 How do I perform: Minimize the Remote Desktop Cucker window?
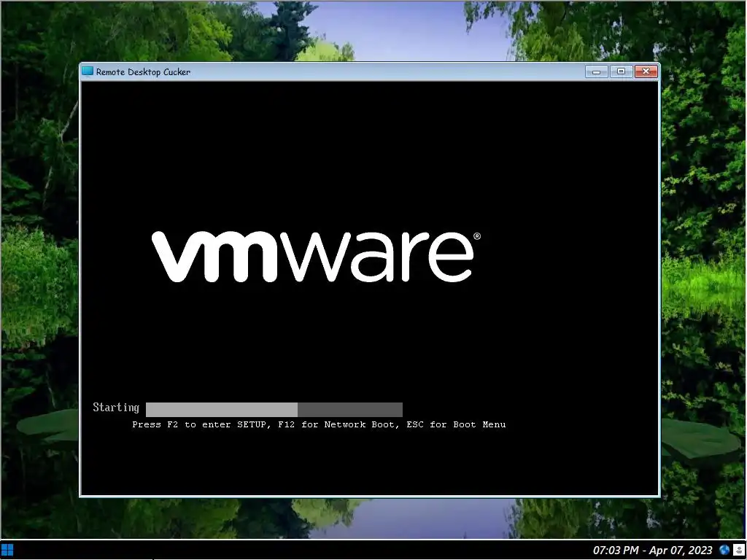click(597, 71)
